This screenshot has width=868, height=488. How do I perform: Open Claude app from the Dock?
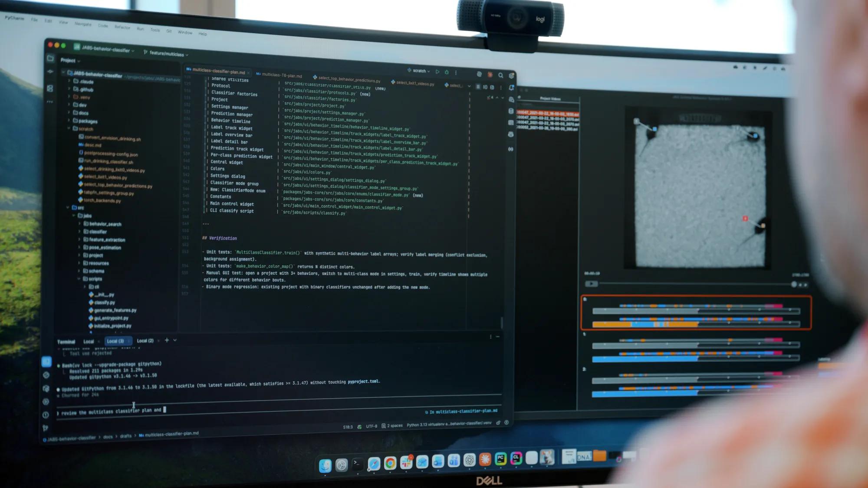point(485,460)
